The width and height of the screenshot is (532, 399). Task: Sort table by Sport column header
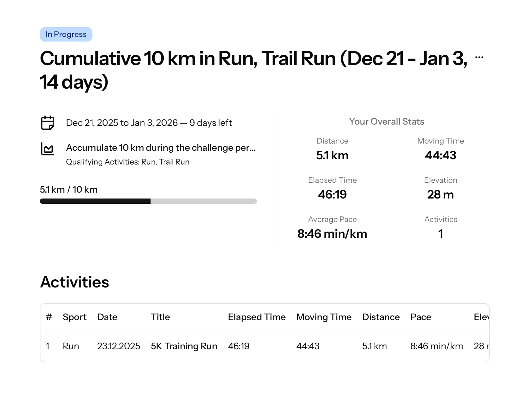pyautogui.click(x=74, y=317)
